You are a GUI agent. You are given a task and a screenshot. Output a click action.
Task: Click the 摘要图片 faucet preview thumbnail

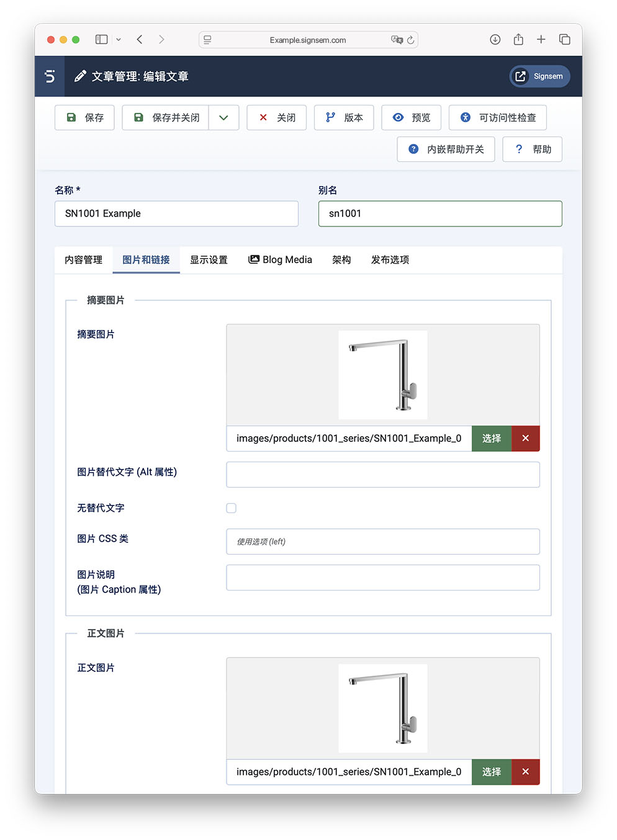point(382,375)
